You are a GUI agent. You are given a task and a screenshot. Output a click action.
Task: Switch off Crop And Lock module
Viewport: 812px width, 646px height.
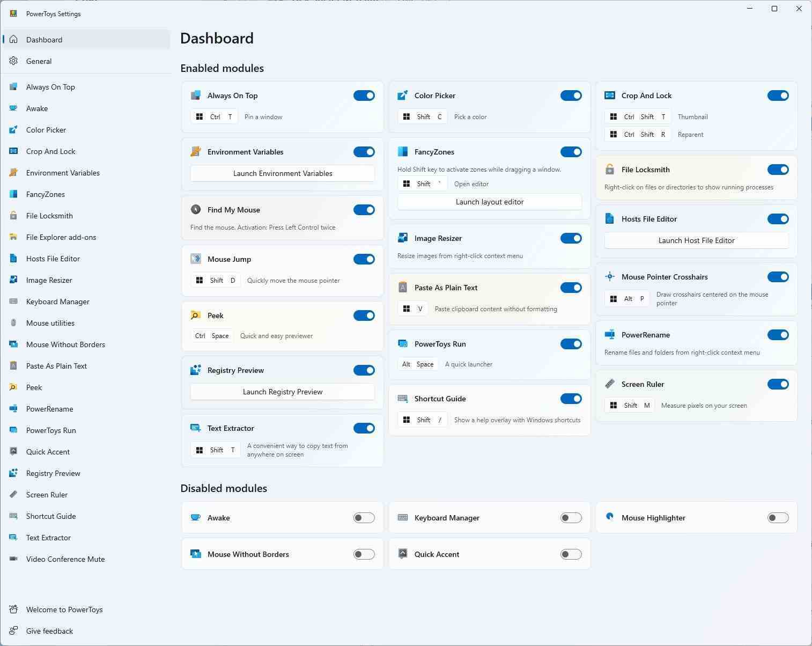pos(778,96)
